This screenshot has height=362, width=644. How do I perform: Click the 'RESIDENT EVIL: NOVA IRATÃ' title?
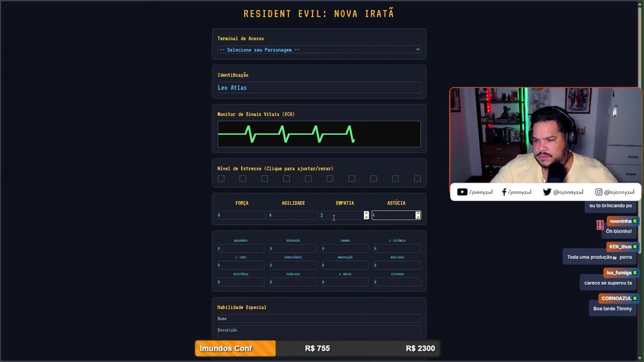tap(319, 14)
